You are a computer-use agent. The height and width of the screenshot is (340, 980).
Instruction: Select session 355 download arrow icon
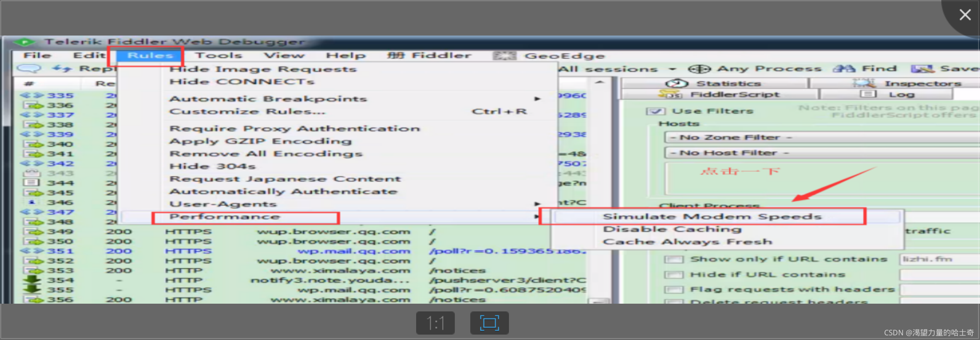point(32,289)
